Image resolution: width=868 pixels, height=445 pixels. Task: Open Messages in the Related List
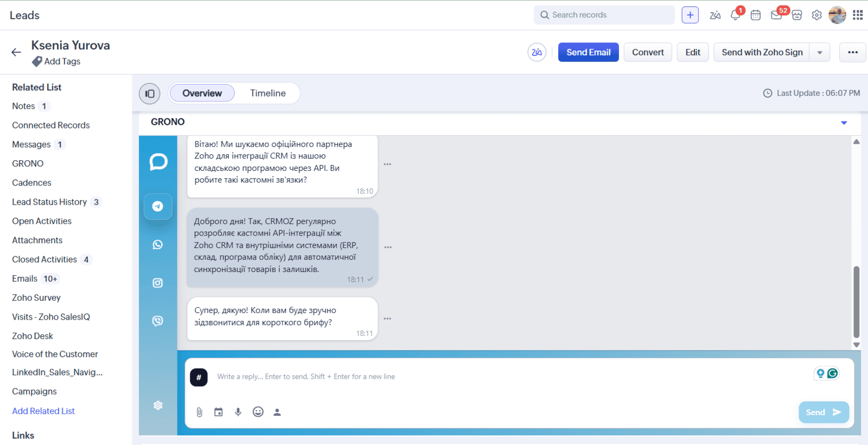click(31, 144)
